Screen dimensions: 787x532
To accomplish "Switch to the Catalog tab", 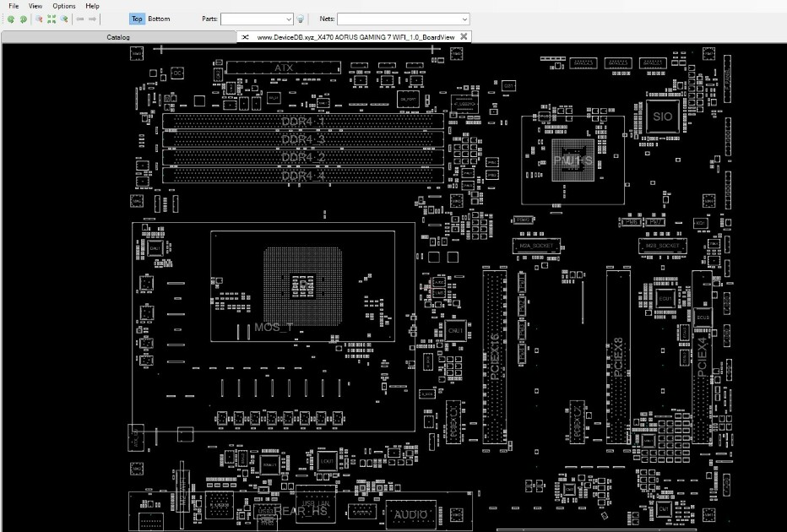I will coord(118,37).
